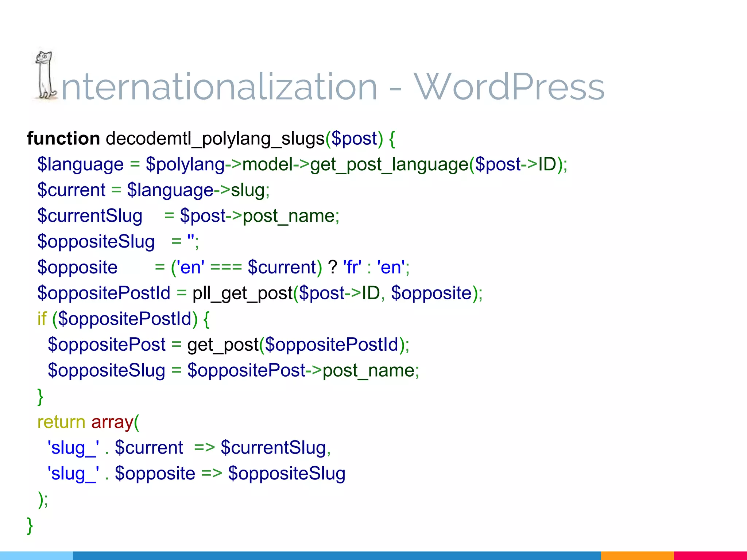Click the pink-red footer bar segment

[x=711, y=556]
